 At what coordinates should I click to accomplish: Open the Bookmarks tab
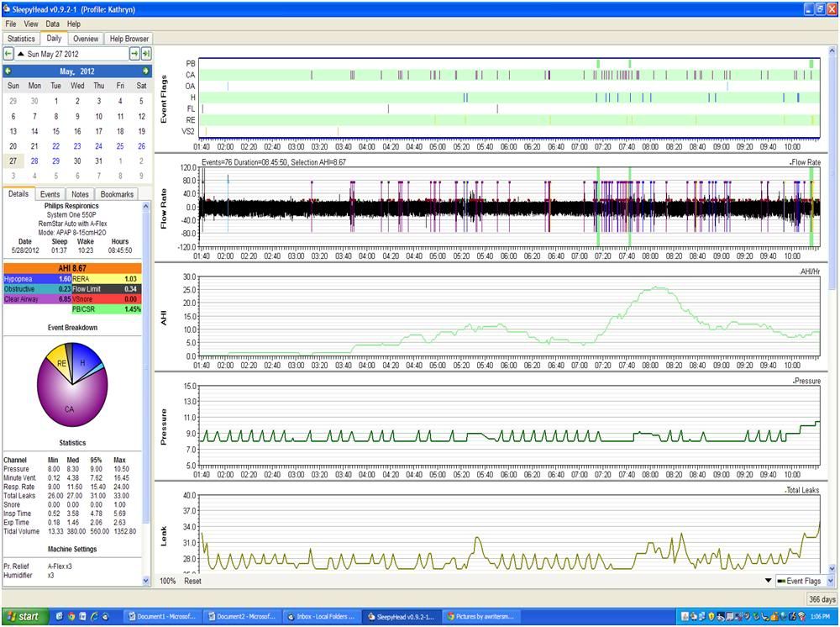pyautogui.click(x=117, y=194)
